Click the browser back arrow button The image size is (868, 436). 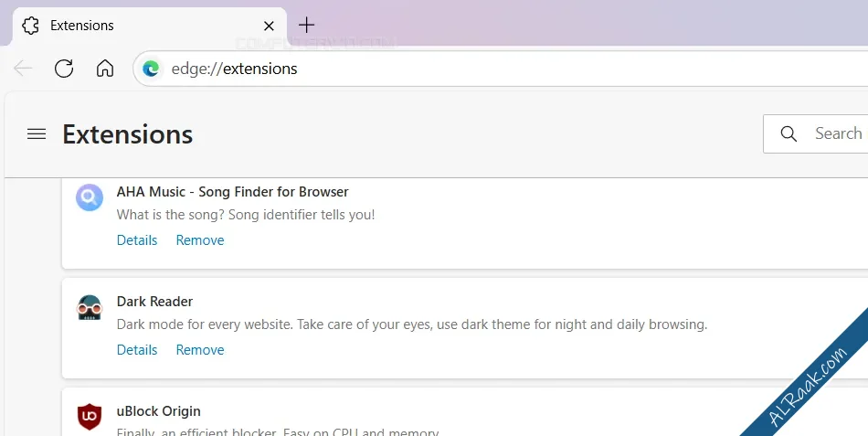tap(23, 69)
